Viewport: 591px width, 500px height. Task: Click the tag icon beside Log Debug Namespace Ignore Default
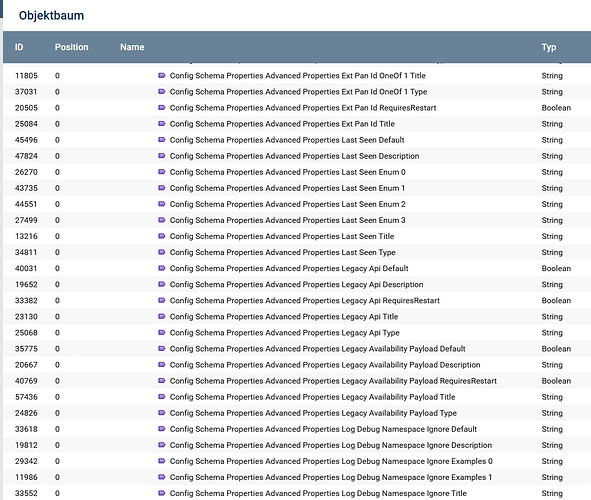point(162,429)
